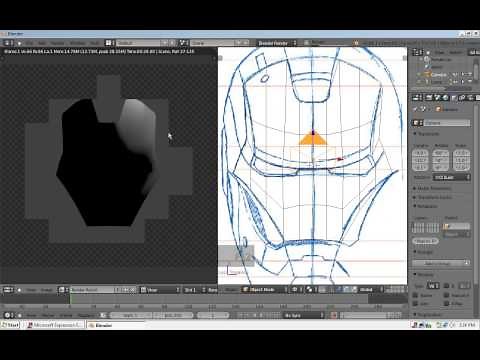Viewport: 480px width, 360px height.
Task: Click the Windows Start button
Action: point(11,325)
